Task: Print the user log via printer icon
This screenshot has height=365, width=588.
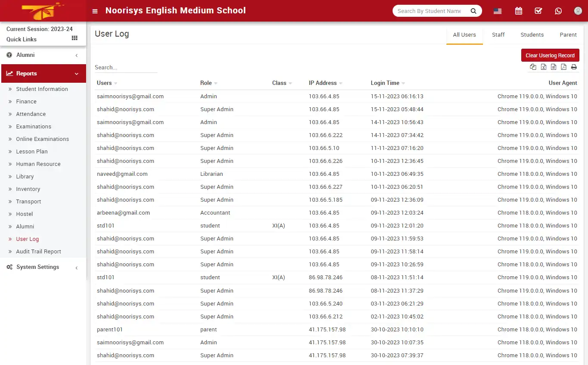Action: 574,67
